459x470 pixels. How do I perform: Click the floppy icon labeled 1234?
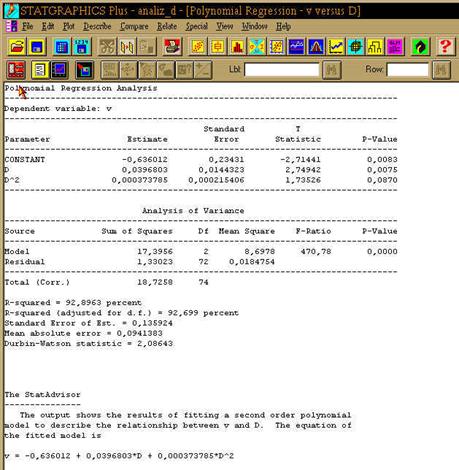(x=82, y=47)
